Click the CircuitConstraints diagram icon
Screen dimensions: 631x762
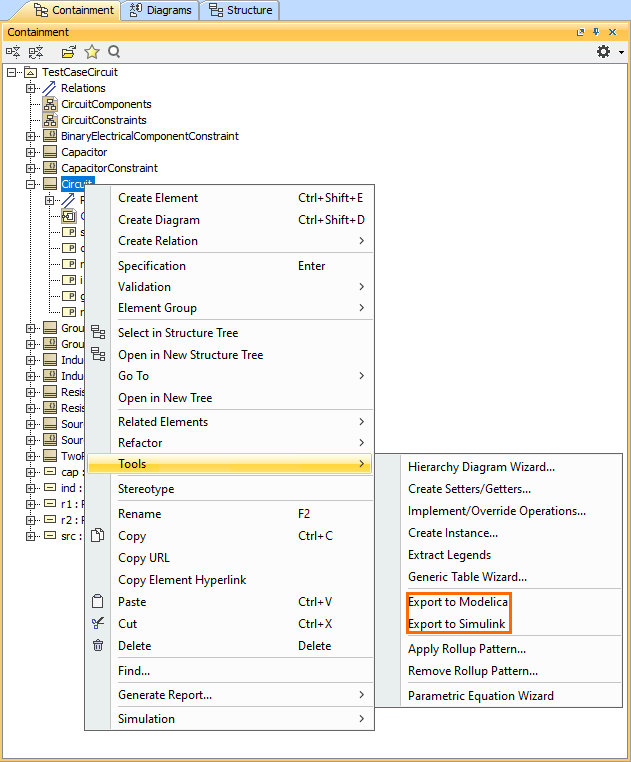pyautogui.click(x=50, y=120)
